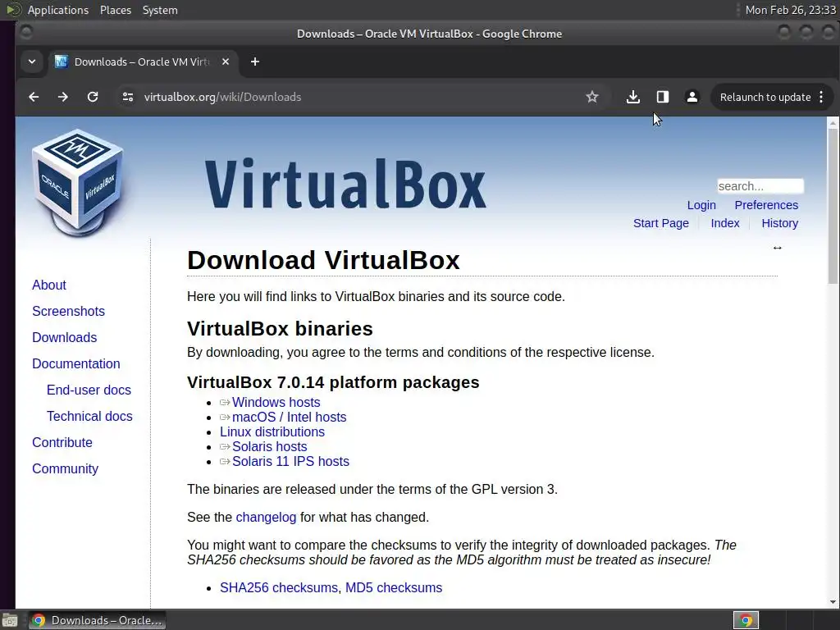
Task: View site information icon in address bar
Action: click(x=127, y=97)
